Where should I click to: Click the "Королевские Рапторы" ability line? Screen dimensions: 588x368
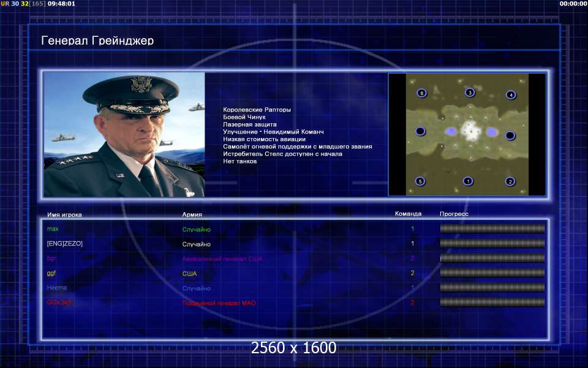pyautogui.click(x=257, y=110)
